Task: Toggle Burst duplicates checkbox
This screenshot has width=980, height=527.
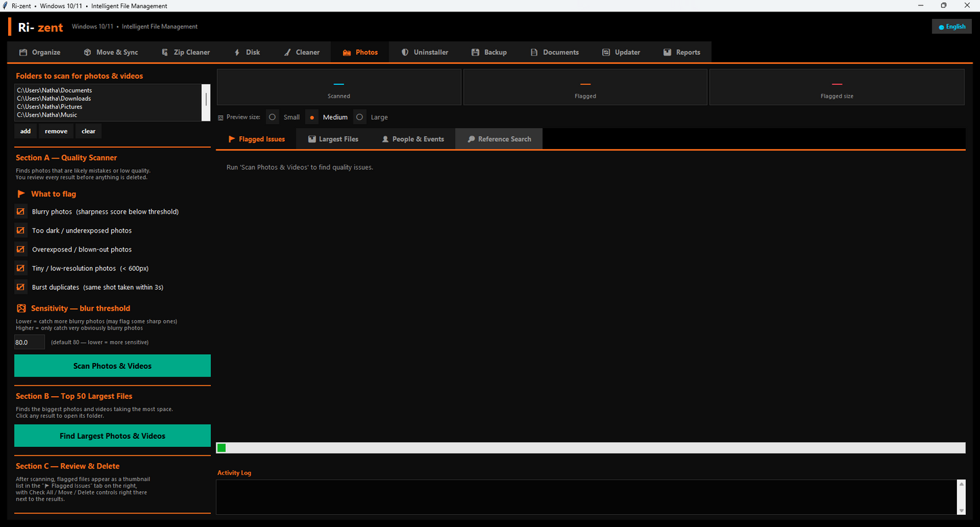Action: tap(21, 287)
